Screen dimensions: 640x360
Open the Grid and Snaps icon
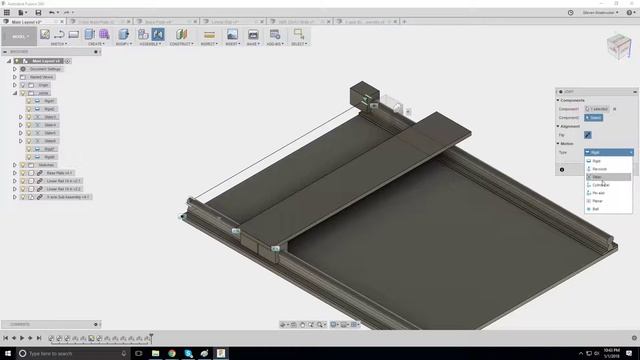click(x=344, y=324)
